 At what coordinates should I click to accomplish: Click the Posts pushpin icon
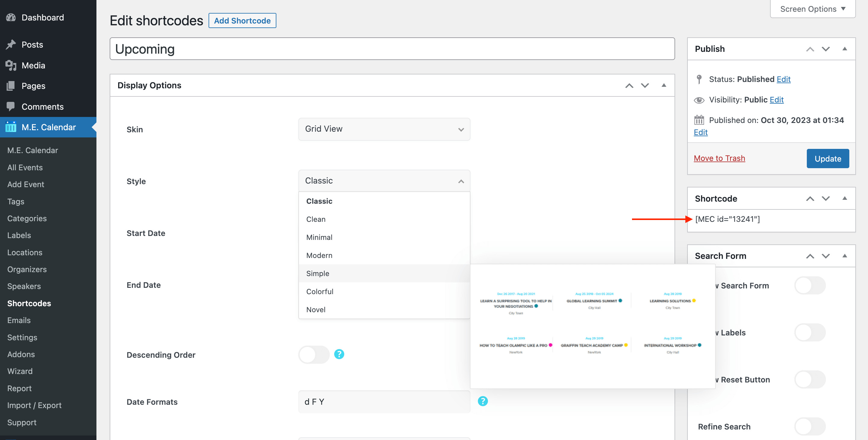click(11, 45)
